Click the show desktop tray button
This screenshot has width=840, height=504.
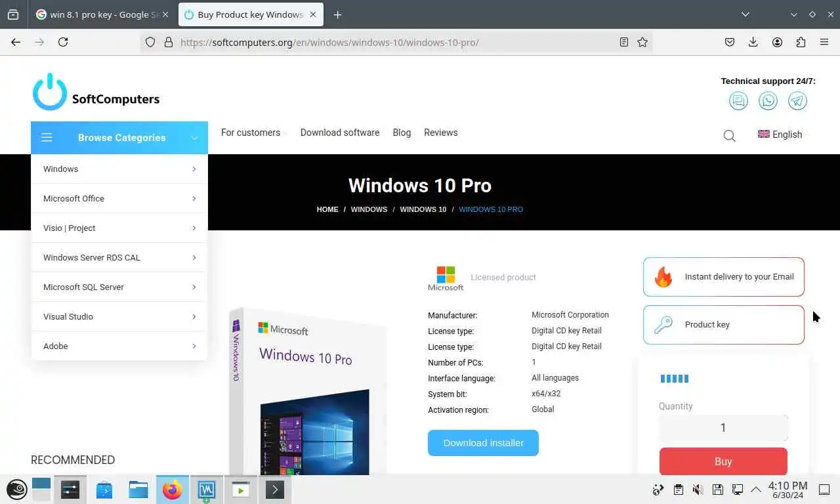tap(824, 490)
